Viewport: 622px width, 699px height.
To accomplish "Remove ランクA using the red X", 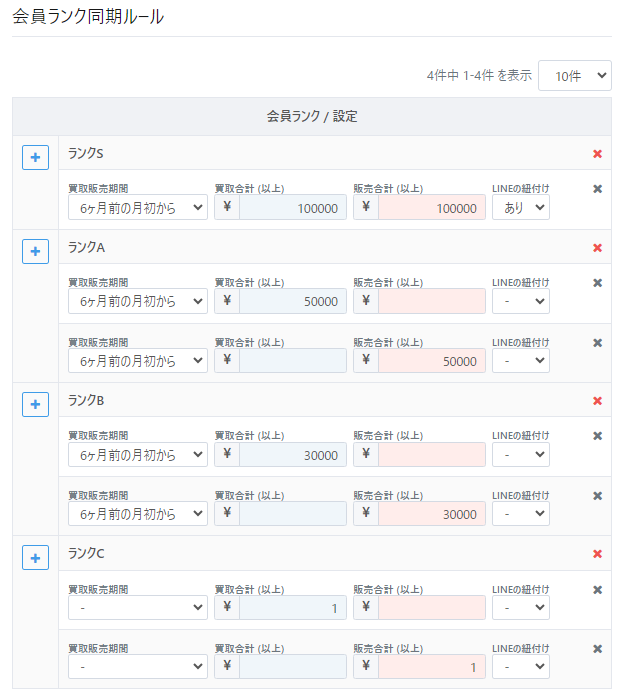I will [597, 248].
